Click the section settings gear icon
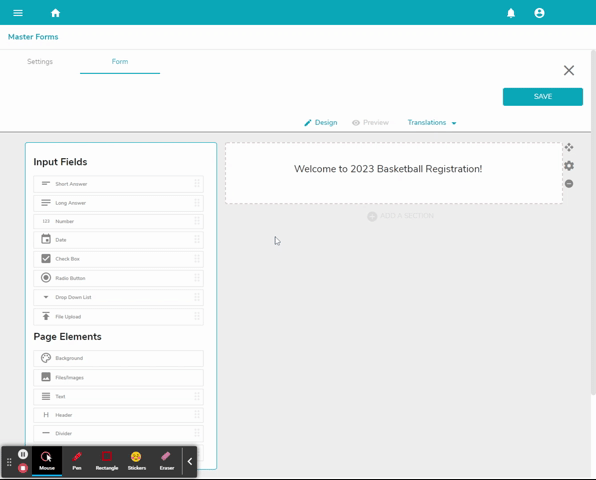This screenshot has height=480, width=596. pos(569,166)
